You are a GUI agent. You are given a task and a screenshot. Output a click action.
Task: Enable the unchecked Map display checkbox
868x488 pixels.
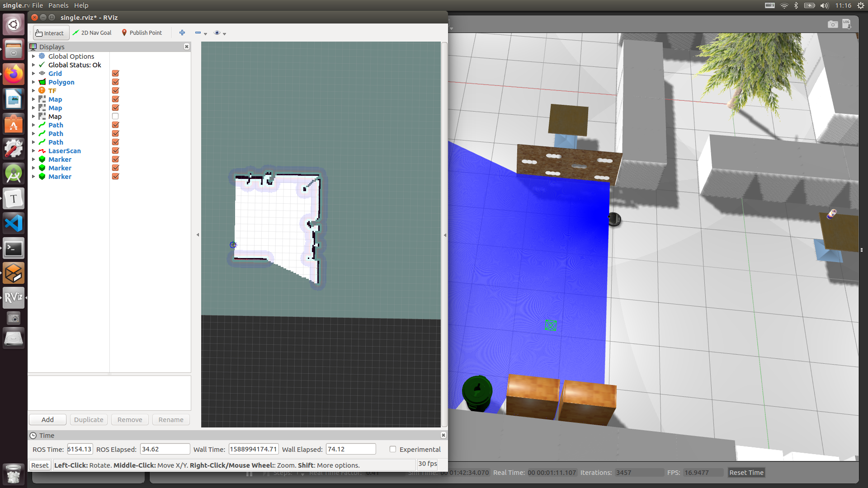(x=115, y=117)
